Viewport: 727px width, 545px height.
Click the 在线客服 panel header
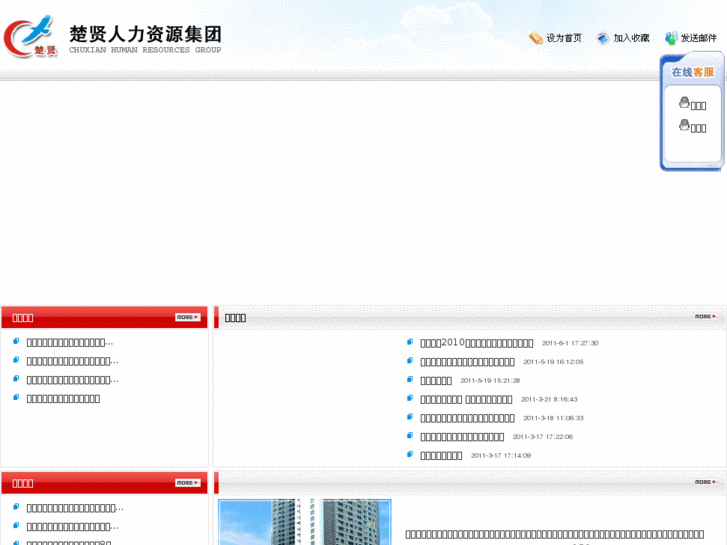[693, 72]
